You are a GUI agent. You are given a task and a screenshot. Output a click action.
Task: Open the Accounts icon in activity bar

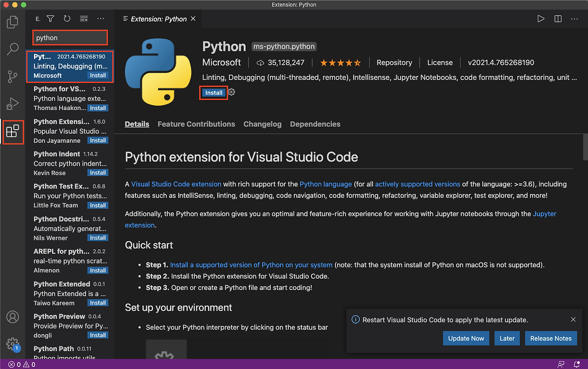(x=13, y=317)
